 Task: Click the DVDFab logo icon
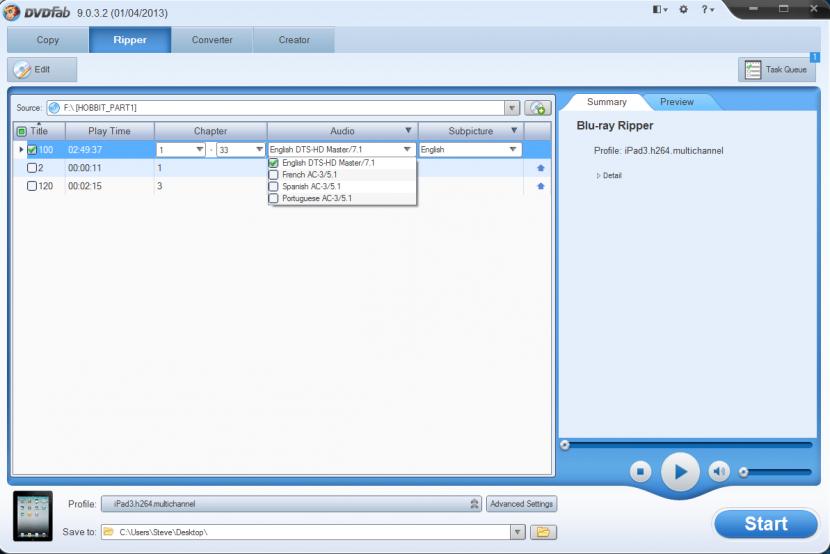click(12, 12)
